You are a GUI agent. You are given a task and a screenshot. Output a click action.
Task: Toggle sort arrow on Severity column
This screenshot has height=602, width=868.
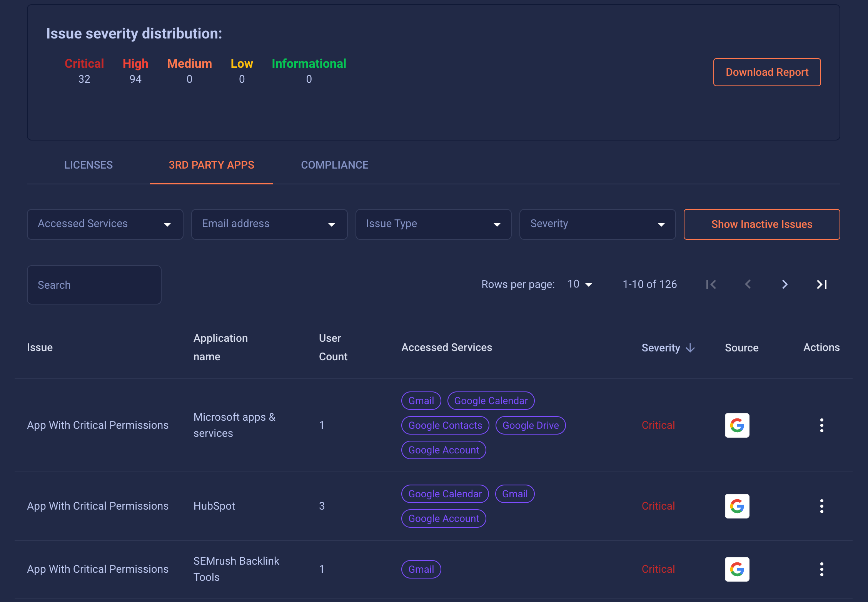(691, 348)
